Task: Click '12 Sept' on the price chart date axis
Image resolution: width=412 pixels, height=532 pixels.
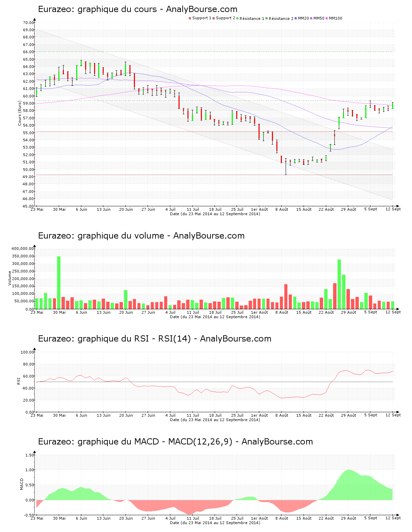Action: point(393,209)
